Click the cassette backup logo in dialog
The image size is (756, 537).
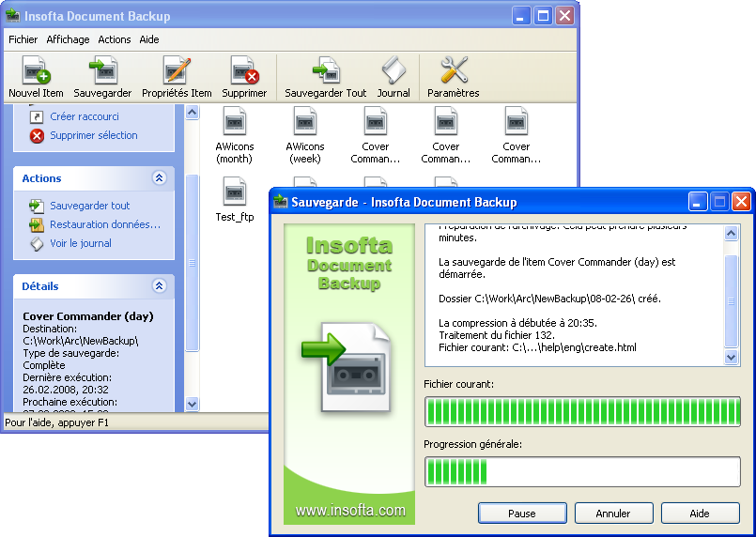[348, 367]
